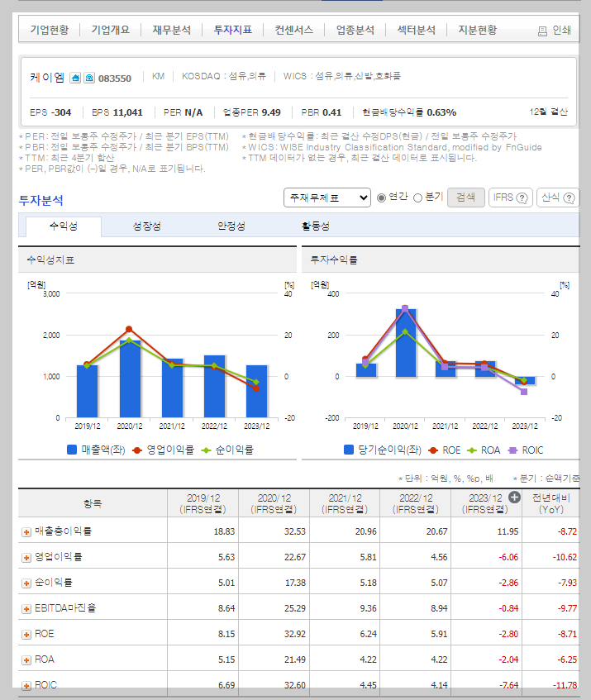Click the phone icon beside 케이엠
Image resolution: width=591 pixels, height=700 pixels.
(x=89, y=79)
